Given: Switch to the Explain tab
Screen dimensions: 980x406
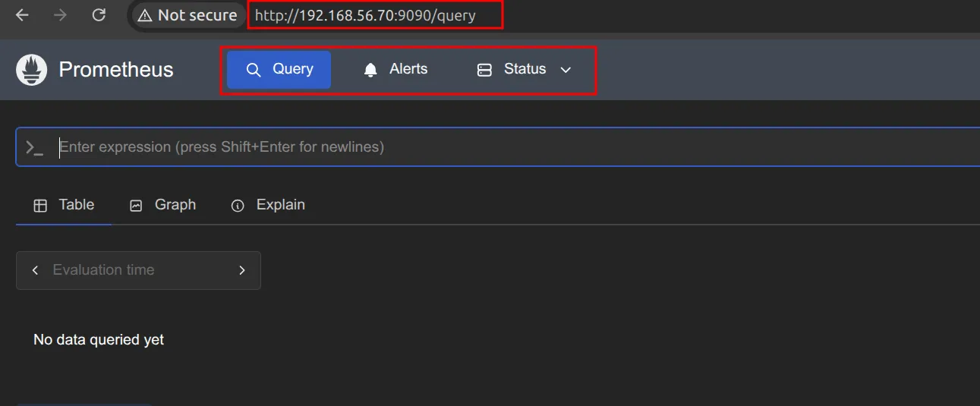Looking at the screenshot, I should (x=268, y=205).
